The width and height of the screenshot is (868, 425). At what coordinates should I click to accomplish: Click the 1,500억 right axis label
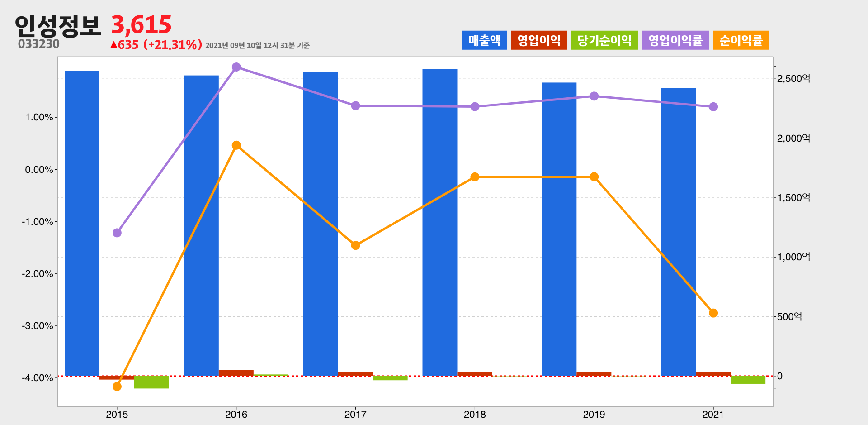(x=793, y=198)
